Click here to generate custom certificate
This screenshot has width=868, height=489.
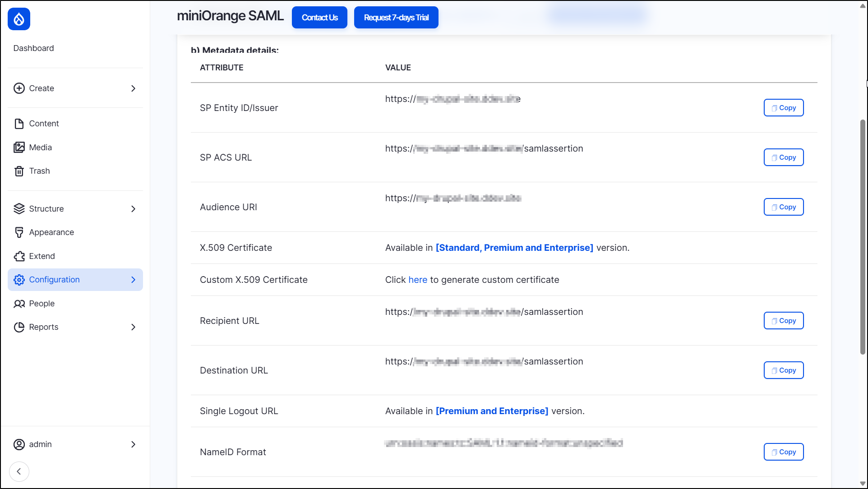[418, 280]
